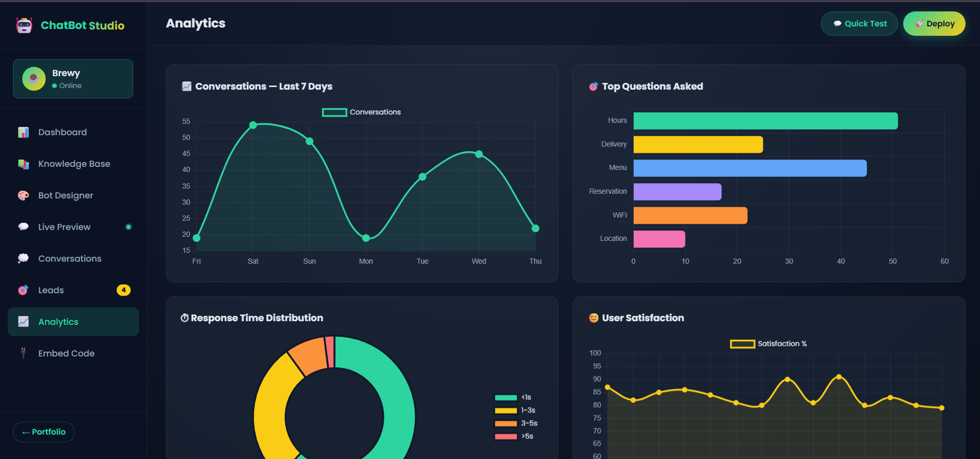The image size is (980, 459).
Task: Toggle the 1-3s legend entry
Action: coord(515,410)
